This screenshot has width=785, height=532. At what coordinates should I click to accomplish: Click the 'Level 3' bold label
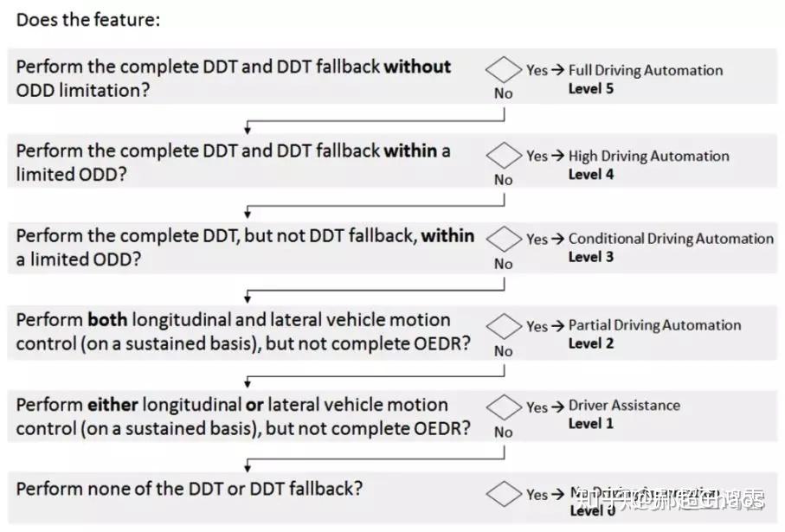[x=591, y=257]
